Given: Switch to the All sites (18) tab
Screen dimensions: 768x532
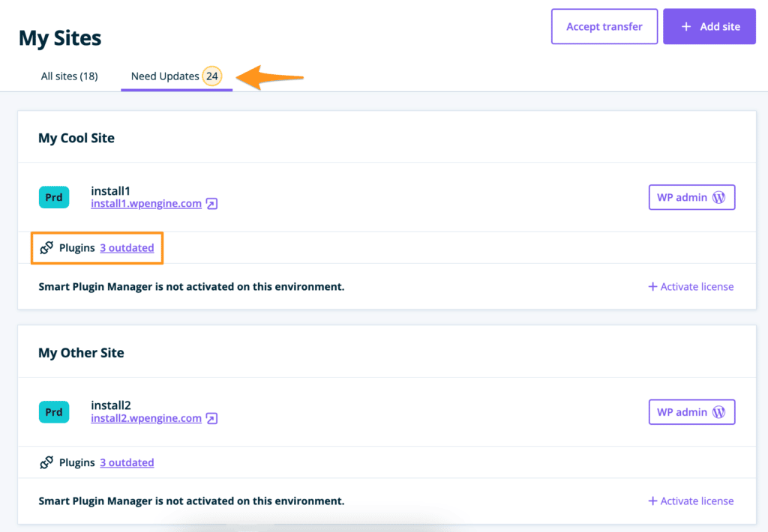Looking at the screenshot, I should coord(69,76).
